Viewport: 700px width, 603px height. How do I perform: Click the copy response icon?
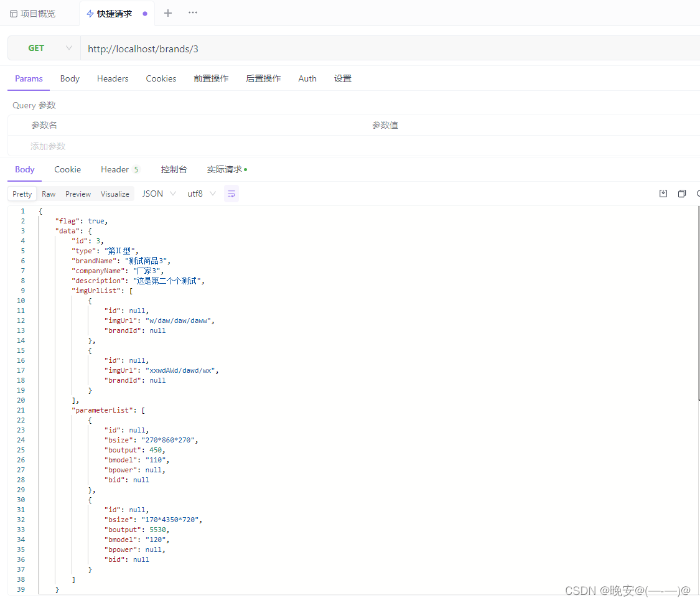click(682, 194)
